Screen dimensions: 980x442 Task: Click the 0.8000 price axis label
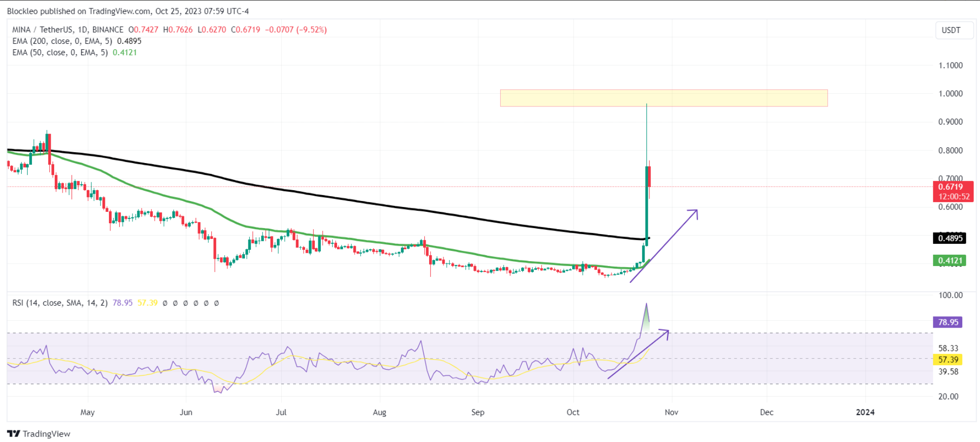pyautogui.click(x=950, y=150)
